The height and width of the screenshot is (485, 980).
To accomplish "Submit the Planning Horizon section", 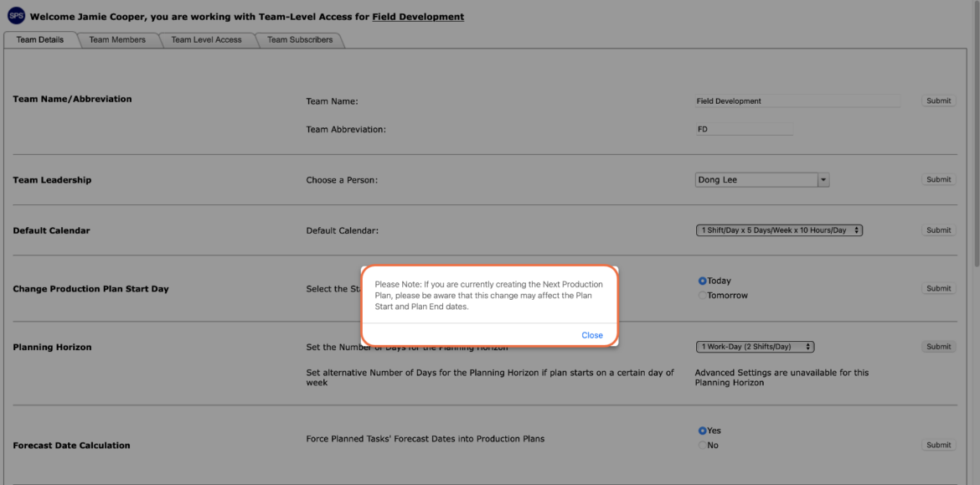I will pos(938,346).
